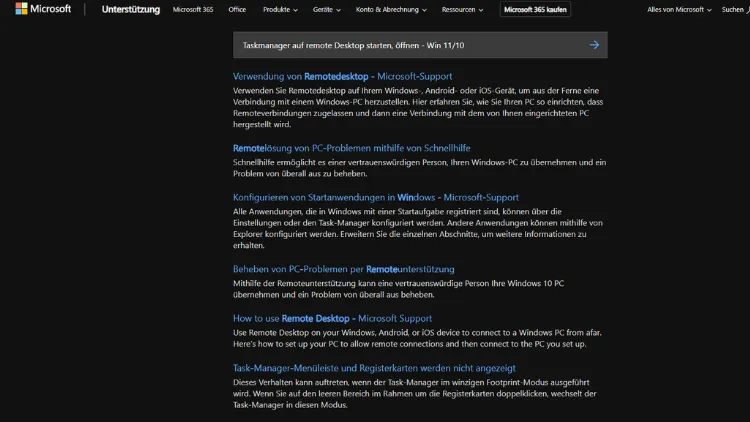The width and height of the screenshot is (750, 422).
Task: Click text 'Dieses Verhalten kann auftreten'
Action: tap(291, 382)
